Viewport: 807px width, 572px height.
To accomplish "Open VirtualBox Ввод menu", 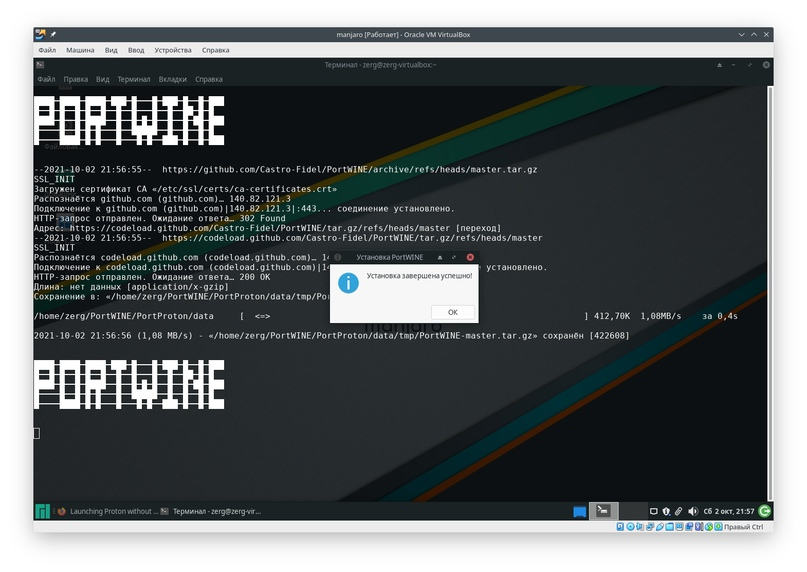I will point(136,50).
